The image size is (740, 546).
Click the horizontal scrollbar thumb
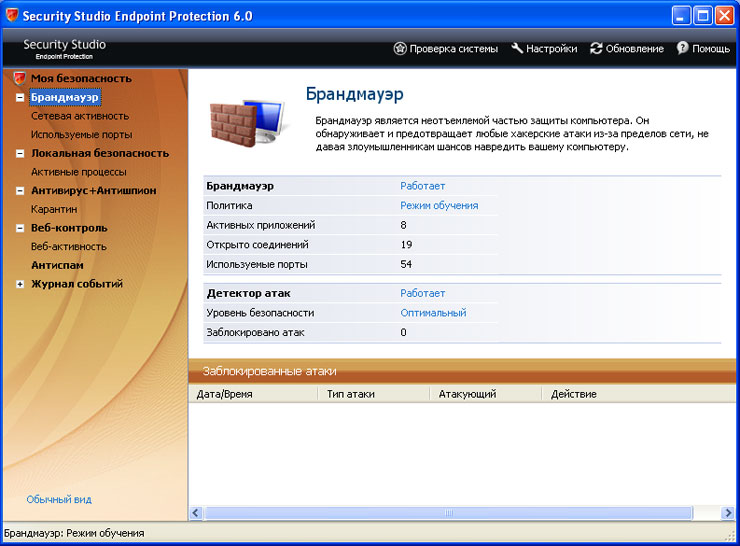[x=448, y=513]
